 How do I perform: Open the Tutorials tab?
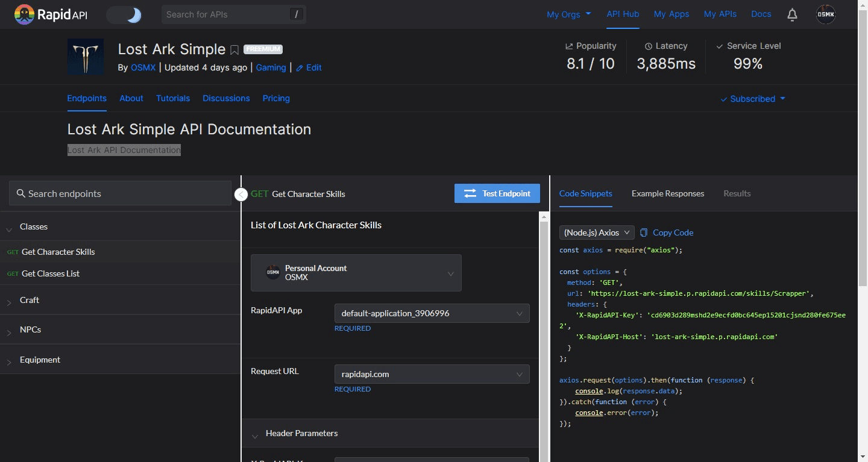coord(173,98)
